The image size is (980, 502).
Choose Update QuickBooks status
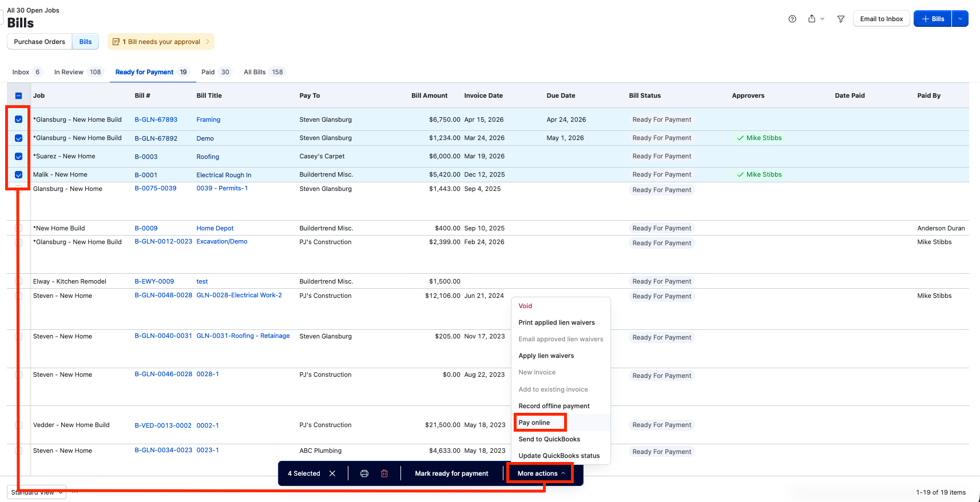click(559, 456)
